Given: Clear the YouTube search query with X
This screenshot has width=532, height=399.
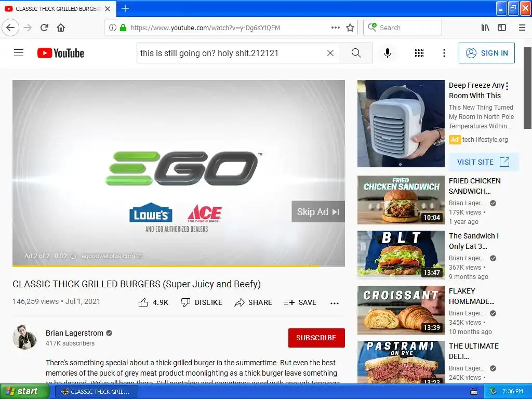Looking at the screenshot, I should click(x=330, y=53).
